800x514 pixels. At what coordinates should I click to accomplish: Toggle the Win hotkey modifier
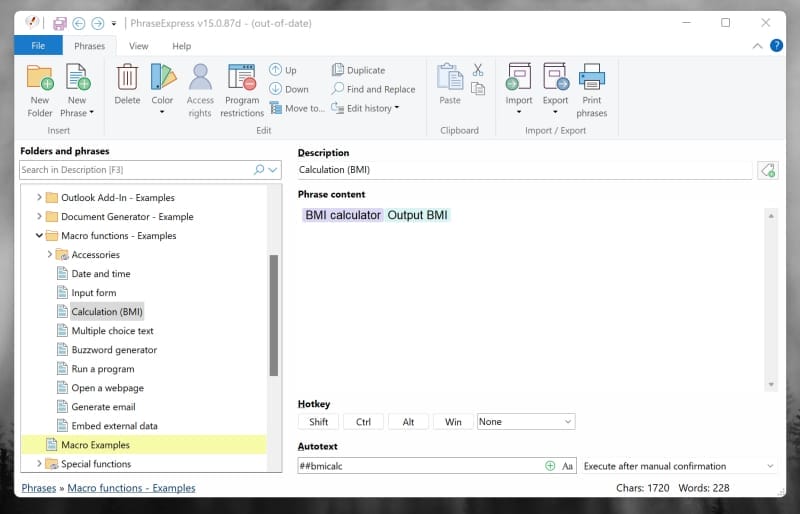coord(453,422)
